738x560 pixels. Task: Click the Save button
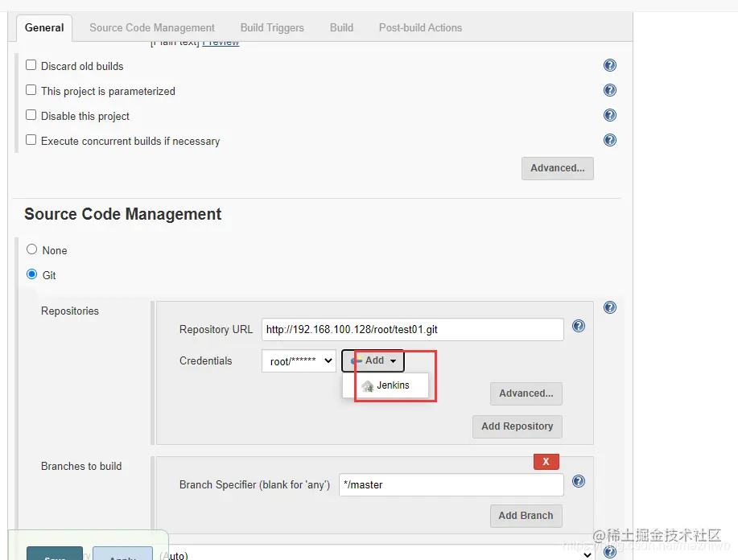pyautogui.click(x=55, y=554)
